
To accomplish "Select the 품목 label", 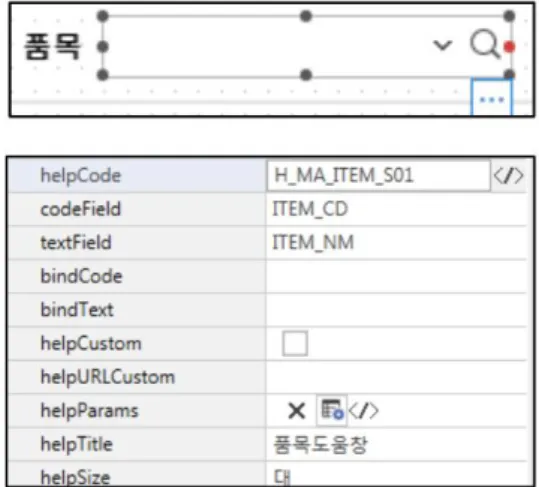I will click(53, 46).
